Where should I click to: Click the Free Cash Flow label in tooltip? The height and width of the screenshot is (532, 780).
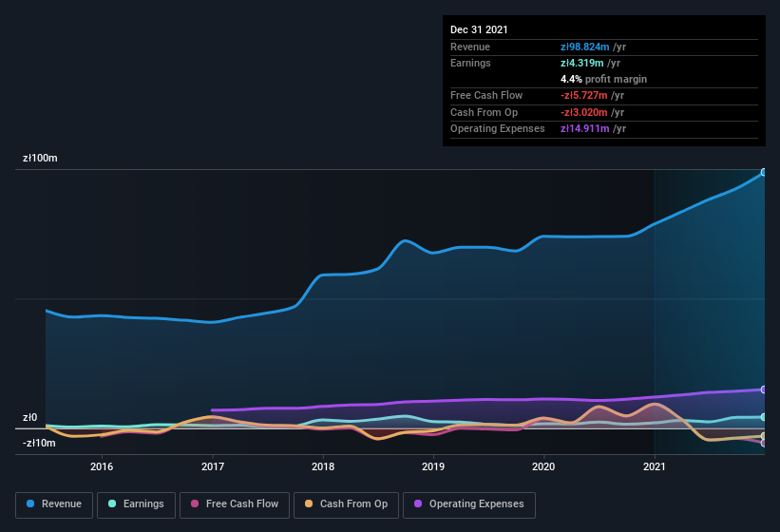tap(486, 95)
